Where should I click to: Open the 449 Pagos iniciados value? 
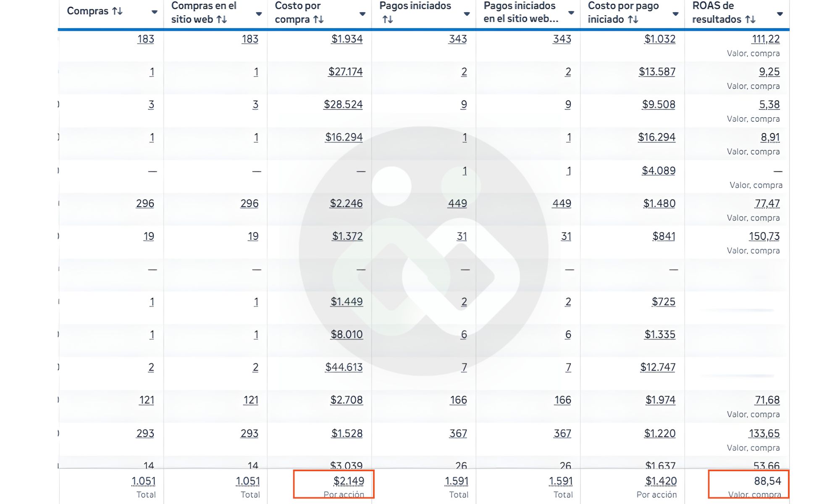click(x=457, y=204)
